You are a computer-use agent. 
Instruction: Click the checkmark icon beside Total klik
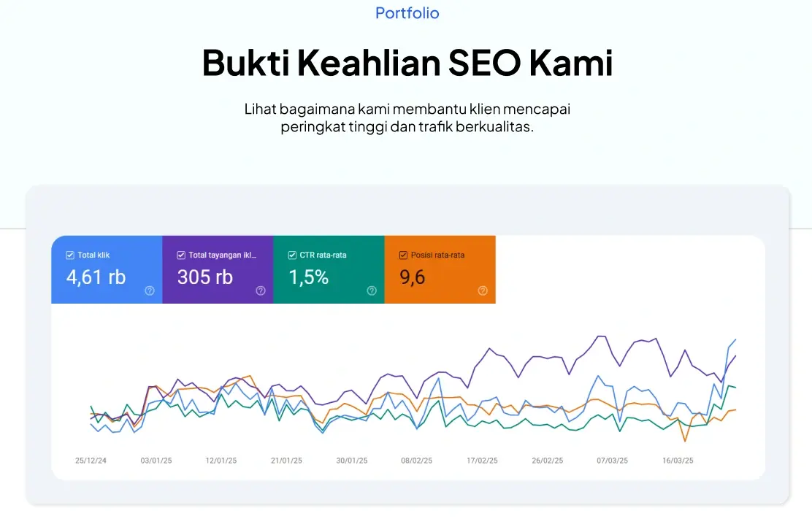point(69,255)
